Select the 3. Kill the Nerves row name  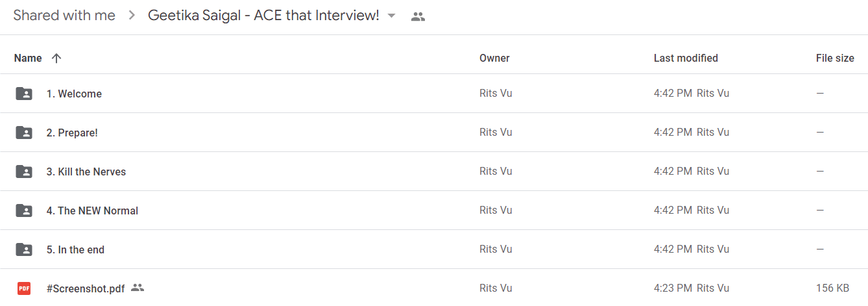[x=86, y=172]
